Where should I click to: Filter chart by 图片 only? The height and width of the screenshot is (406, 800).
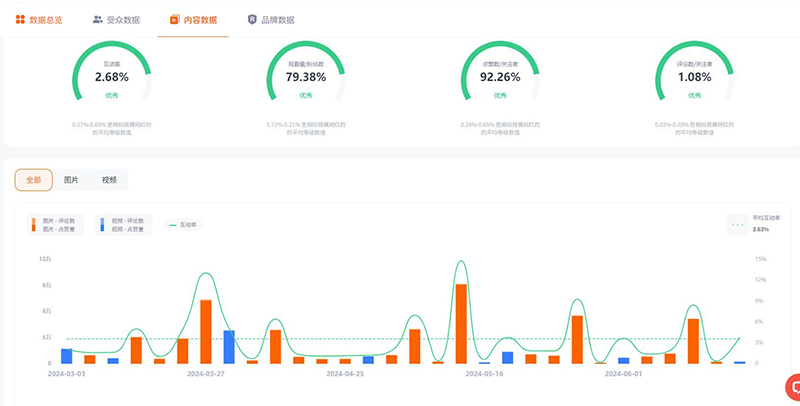[x=71, y=180]
